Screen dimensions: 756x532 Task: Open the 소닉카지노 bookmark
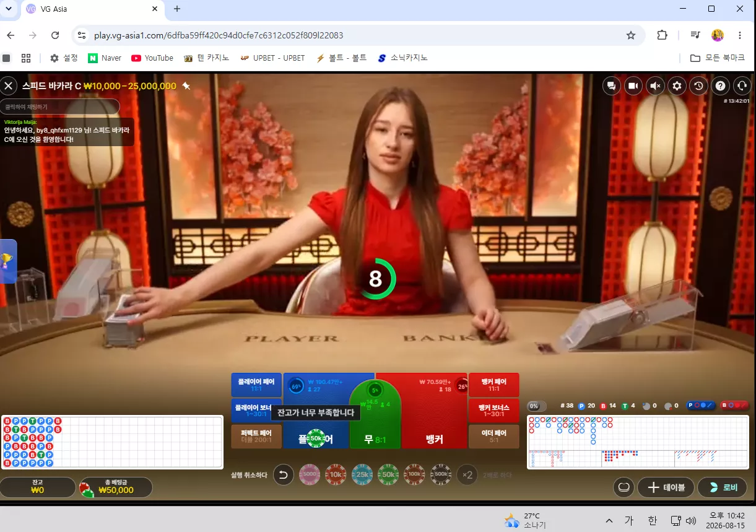402,58
